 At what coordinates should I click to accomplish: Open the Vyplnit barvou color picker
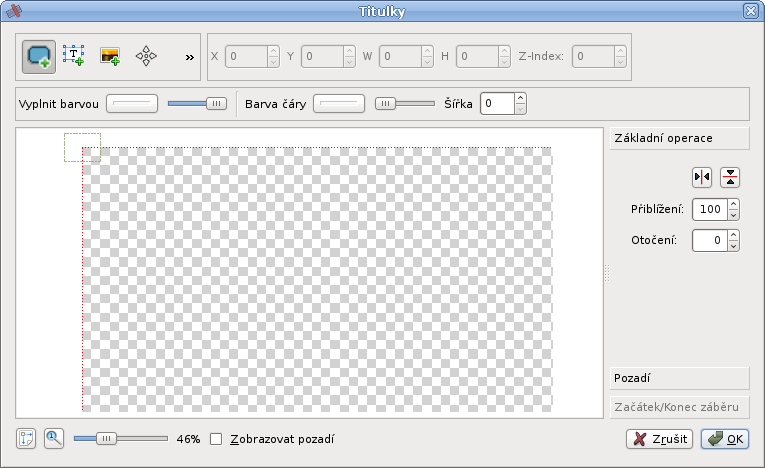coord(132,103)
